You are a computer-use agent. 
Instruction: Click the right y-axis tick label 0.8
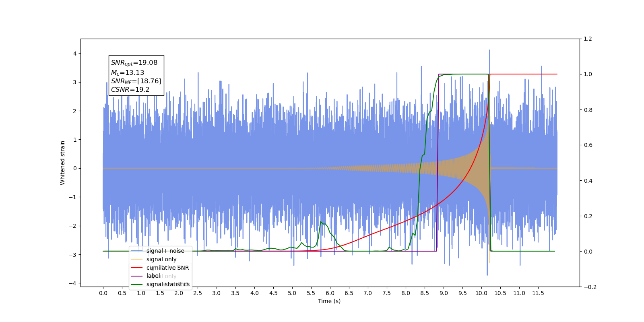(x=588, y=110)
